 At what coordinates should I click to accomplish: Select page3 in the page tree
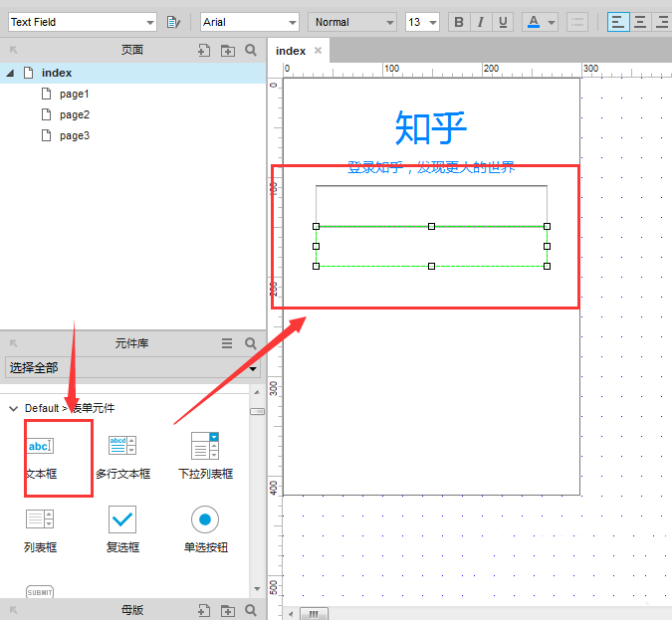coord(75,135)
